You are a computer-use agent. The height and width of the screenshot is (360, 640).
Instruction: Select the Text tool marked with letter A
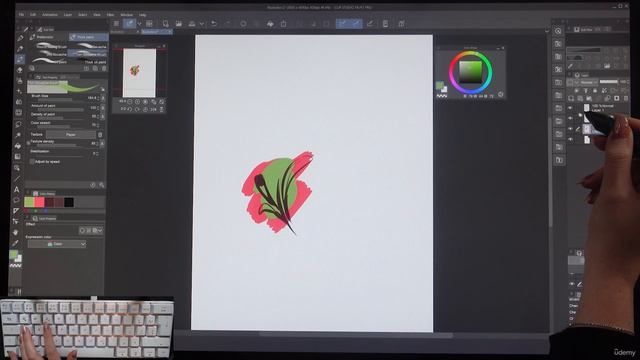tap(16, 189)
